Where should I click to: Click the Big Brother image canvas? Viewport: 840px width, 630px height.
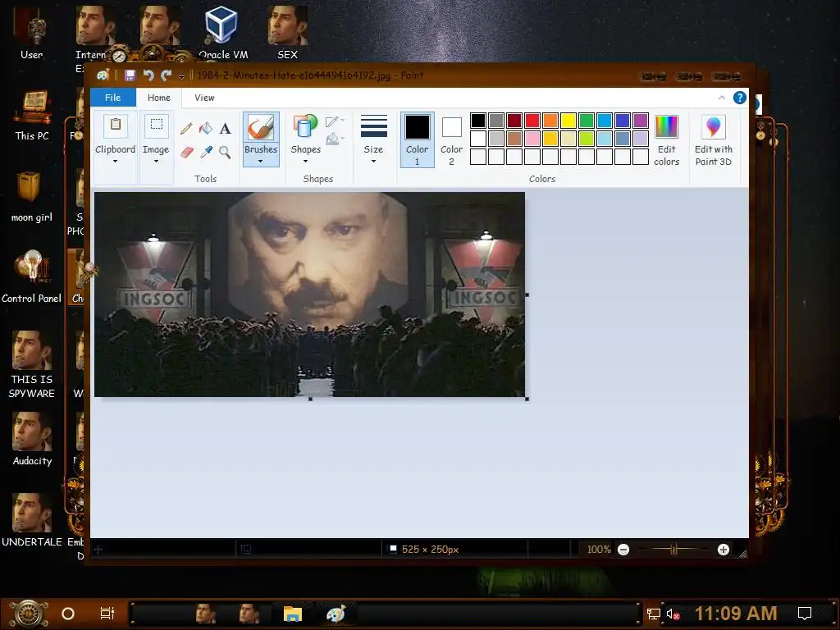tap(309, 294)
